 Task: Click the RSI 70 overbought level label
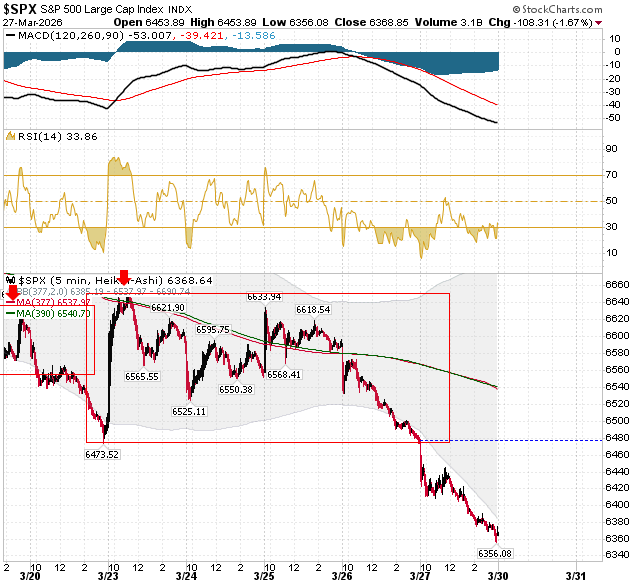coord(611,175)
